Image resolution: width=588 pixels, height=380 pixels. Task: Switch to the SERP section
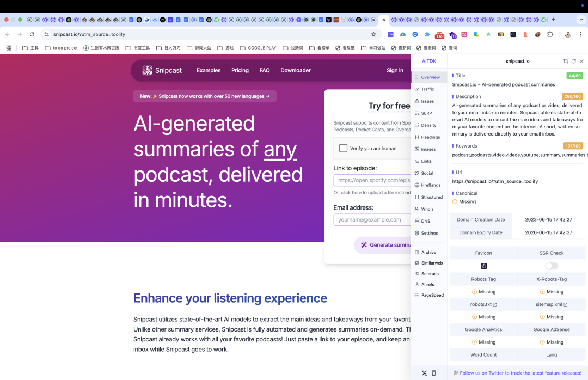430,113
